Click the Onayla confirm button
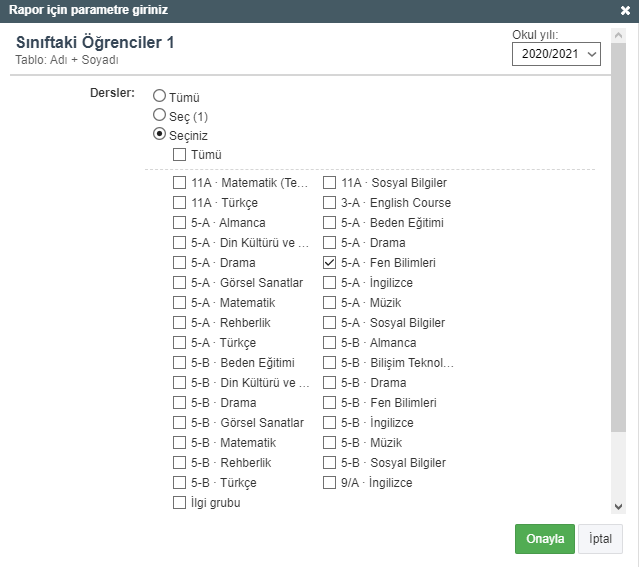This screenshot has height=567, width=639. coord(545,538)
